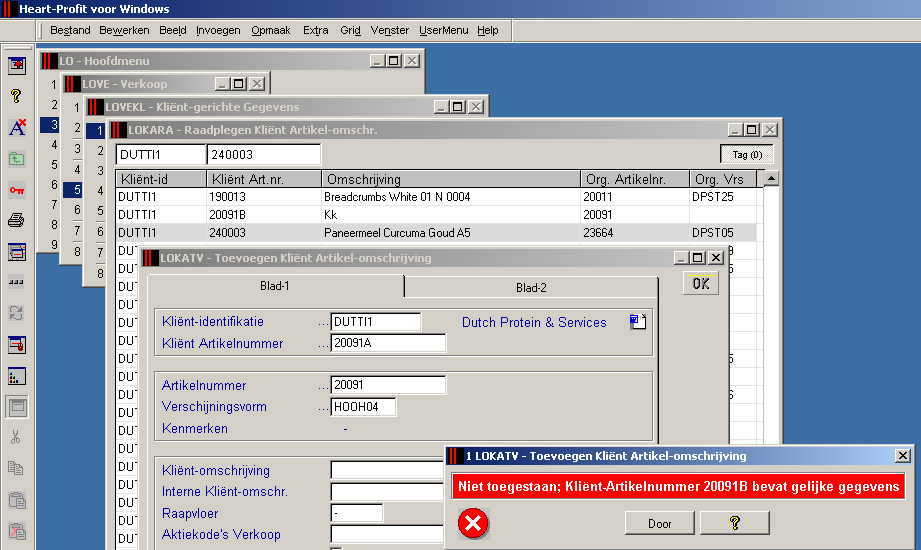Image resolution: width=921 pixels, height=550 pixels.
Task: Close the error dialog with its X button
Action: (x=903, y=455)
